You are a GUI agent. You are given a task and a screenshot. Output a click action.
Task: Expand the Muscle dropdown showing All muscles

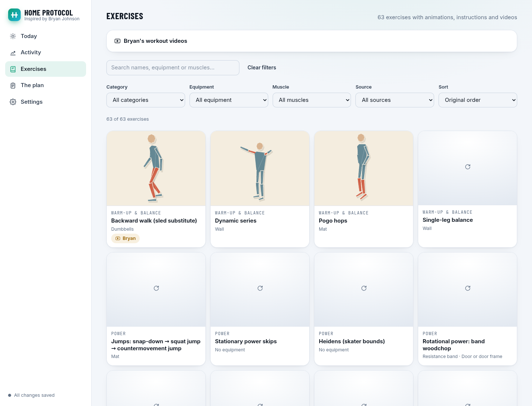coord(312,100)
